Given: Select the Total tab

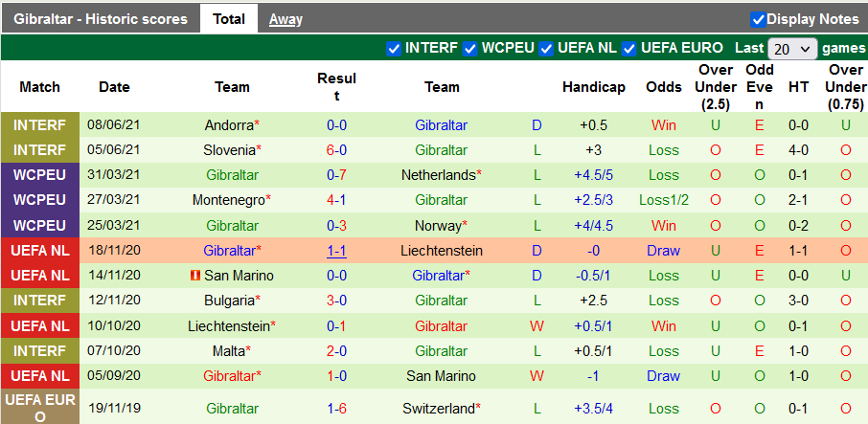Looking at the screenshot, I should click(229, 19).
